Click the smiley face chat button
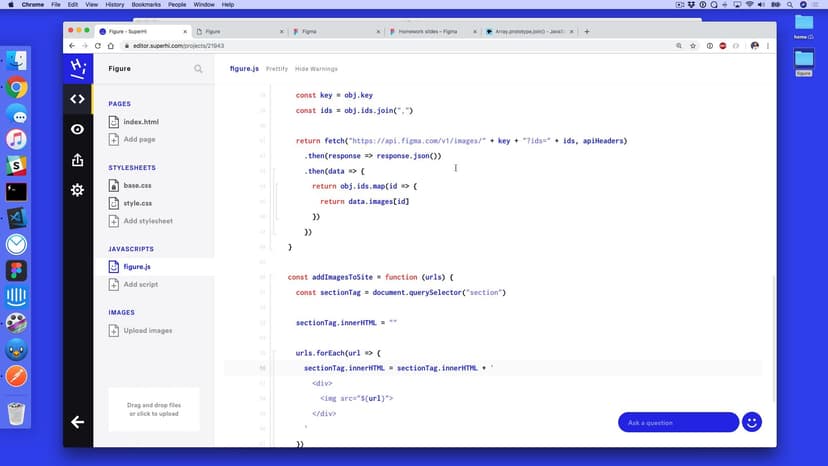 point(752,422)
